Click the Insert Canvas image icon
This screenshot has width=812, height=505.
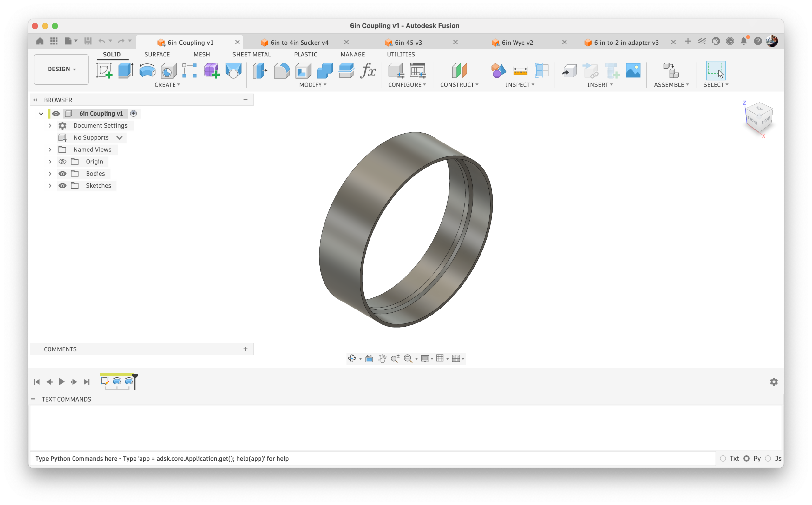633,70
